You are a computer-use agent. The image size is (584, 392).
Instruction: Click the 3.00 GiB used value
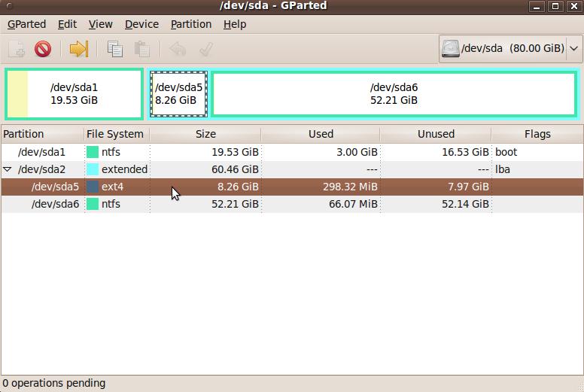(x=357, y=152)
